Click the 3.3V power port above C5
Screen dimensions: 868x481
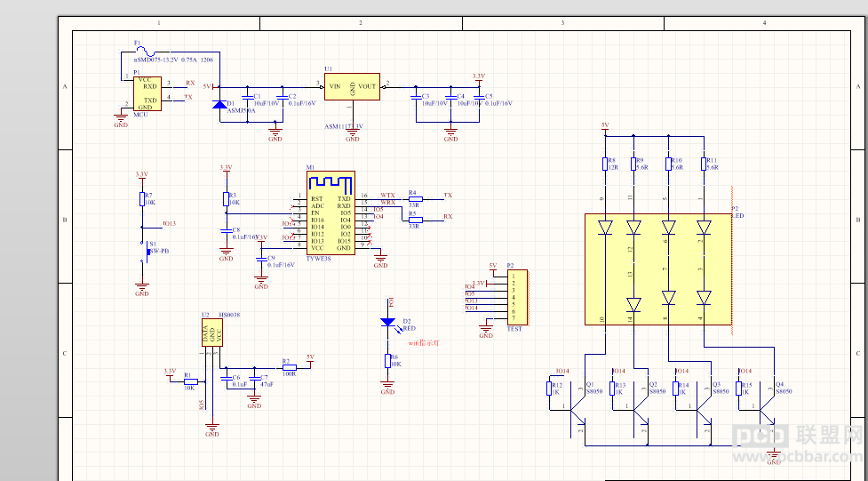[x=479, y=76]
